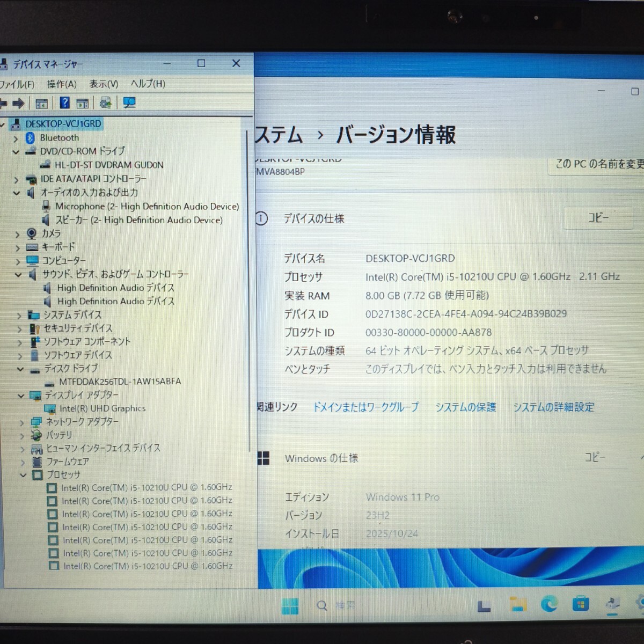Collapse the プロセッサ node
The image size is (644, 644).
coord(23,475)
